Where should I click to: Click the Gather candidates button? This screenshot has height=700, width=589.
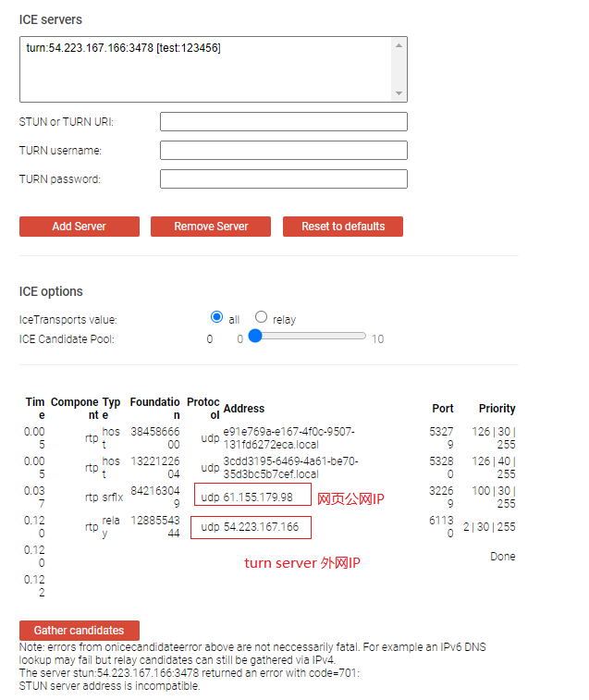click(79, 630)
